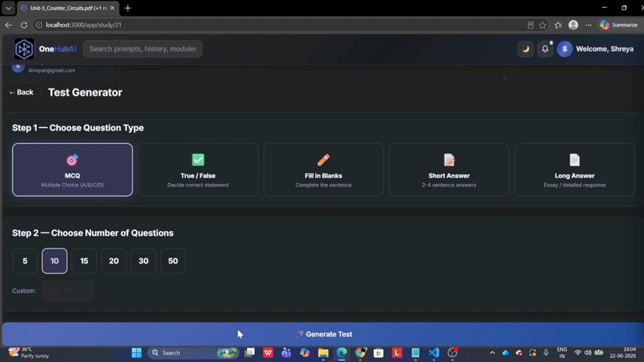Click the Generate Test button

click(x=324, y=334)
